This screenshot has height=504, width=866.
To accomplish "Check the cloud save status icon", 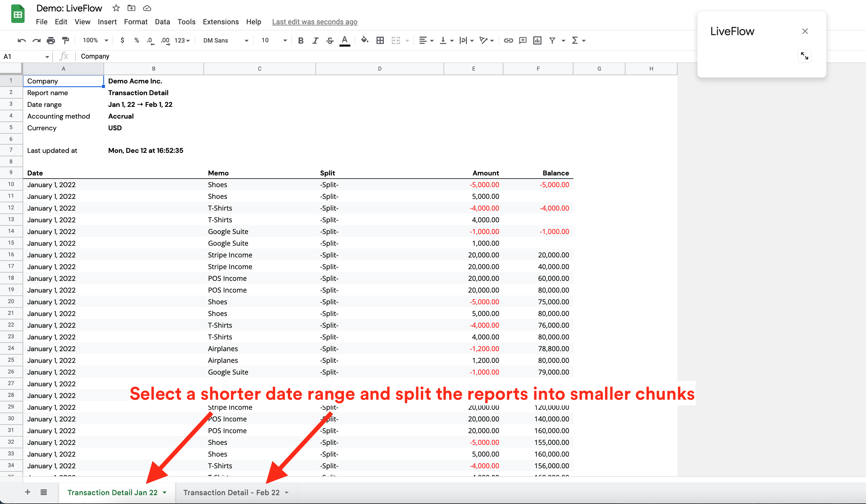I will pos(147,8).
